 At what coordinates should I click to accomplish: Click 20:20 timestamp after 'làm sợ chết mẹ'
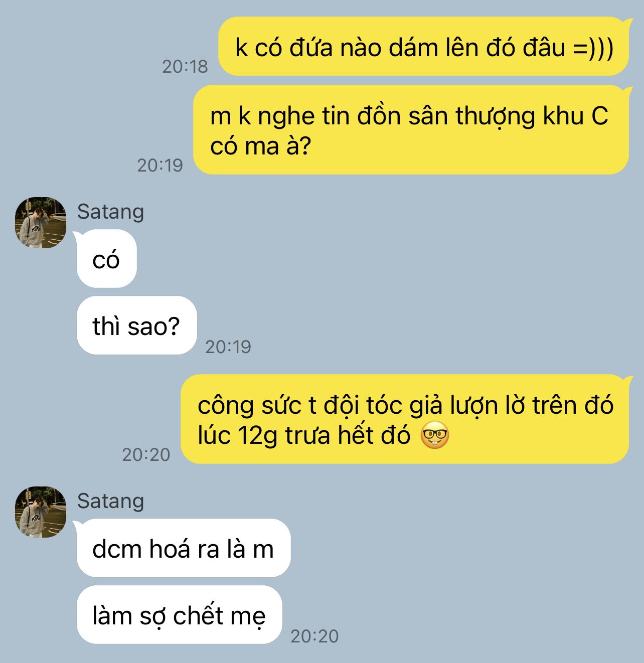pos(314,636)
